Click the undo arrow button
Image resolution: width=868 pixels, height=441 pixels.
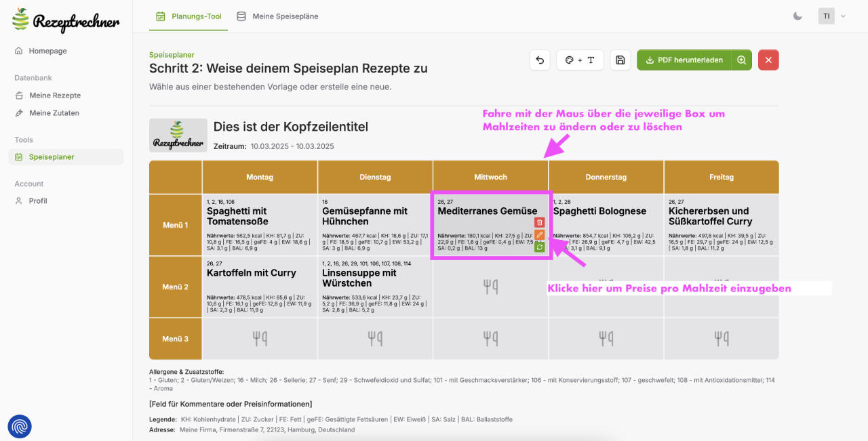point(540,60)
